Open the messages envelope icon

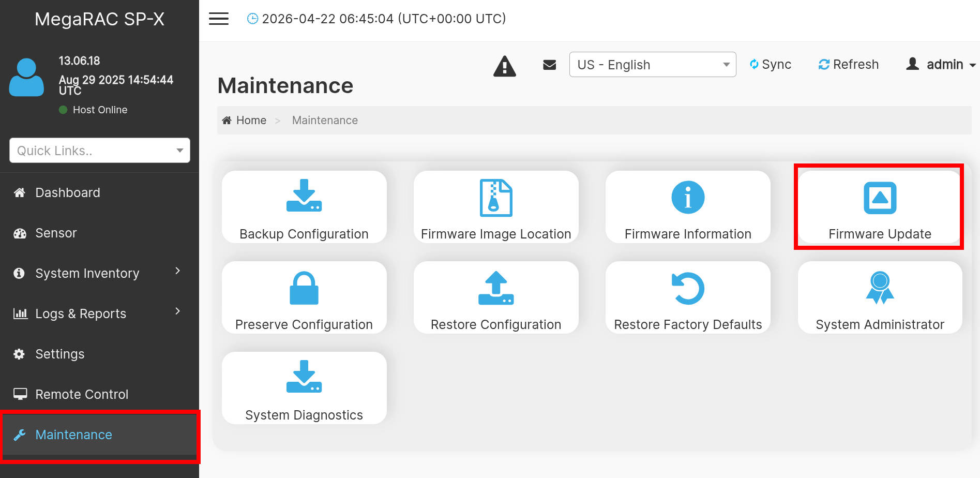coord(550,65)
